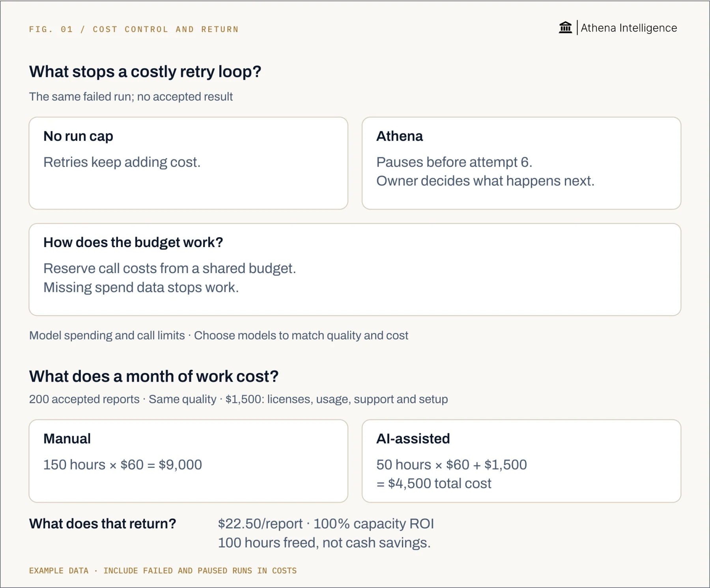710x588 pixels.
Task: Click line Missing spend data stops work.
Action: click(141, 287)
